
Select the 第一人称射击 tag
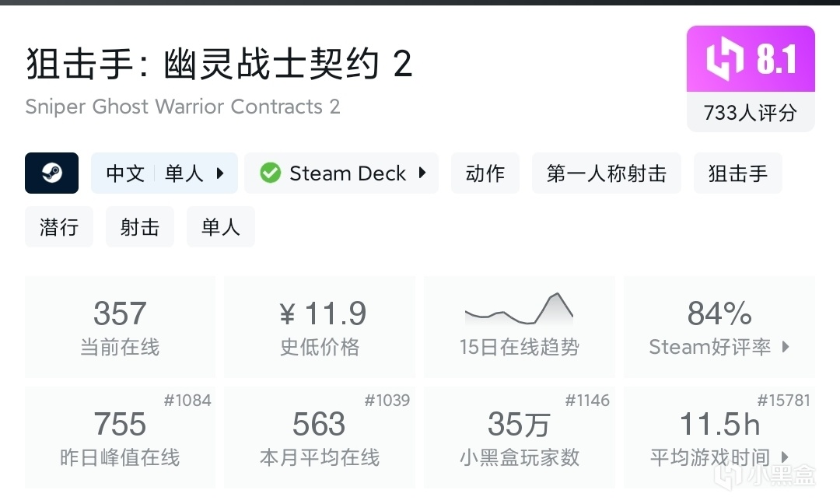[606, 173]
